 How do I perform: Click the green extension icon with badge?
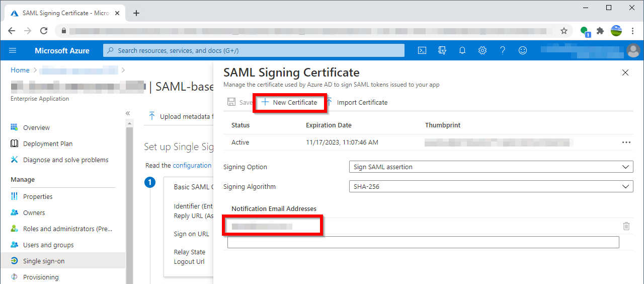585,31
